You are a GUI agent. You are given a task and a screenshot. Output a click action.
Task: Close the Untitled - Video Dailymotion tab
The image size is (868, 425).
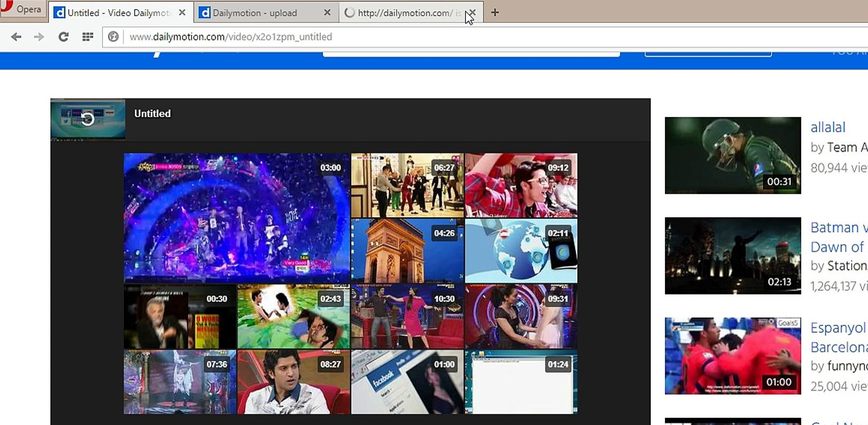click(x=182, y=12)
